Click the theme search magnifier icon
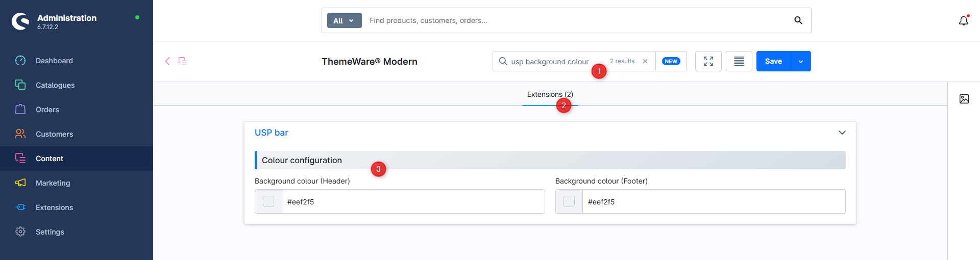The width and height of the screenshot is (980, 260). (x=503, y=61)
